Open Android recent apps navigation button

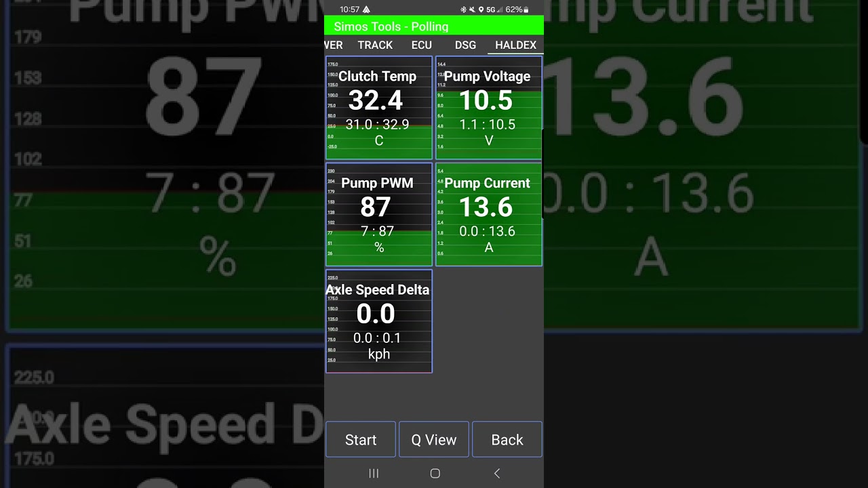[374, 474]
